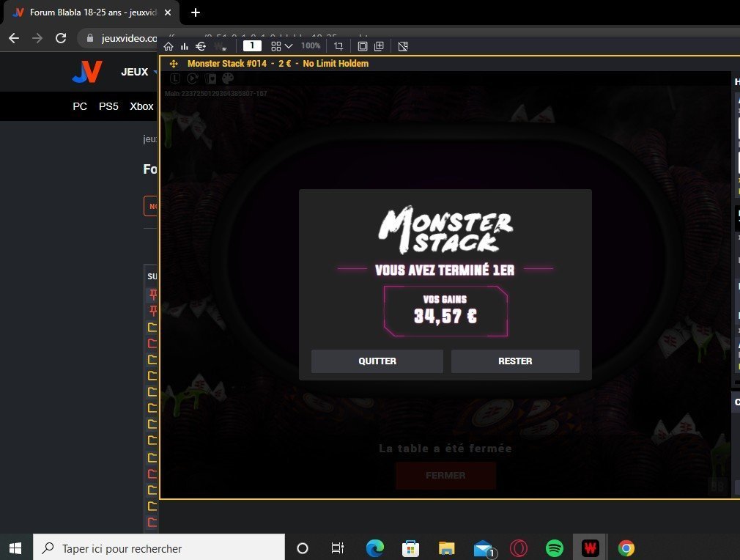Open Spotify from taskbar
The height and width of the screenshot is (560, 740).
[x=555, y=548]
